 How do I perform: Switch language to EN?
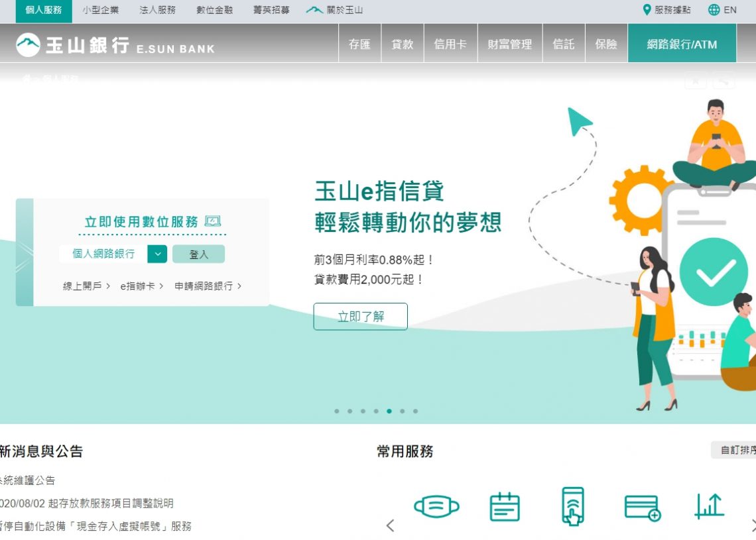point(730,10)
